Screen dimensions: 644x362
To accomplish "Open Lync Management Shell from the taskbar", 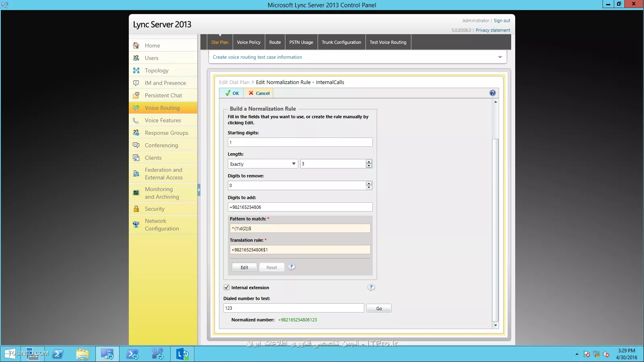I will tap(132, 354).
